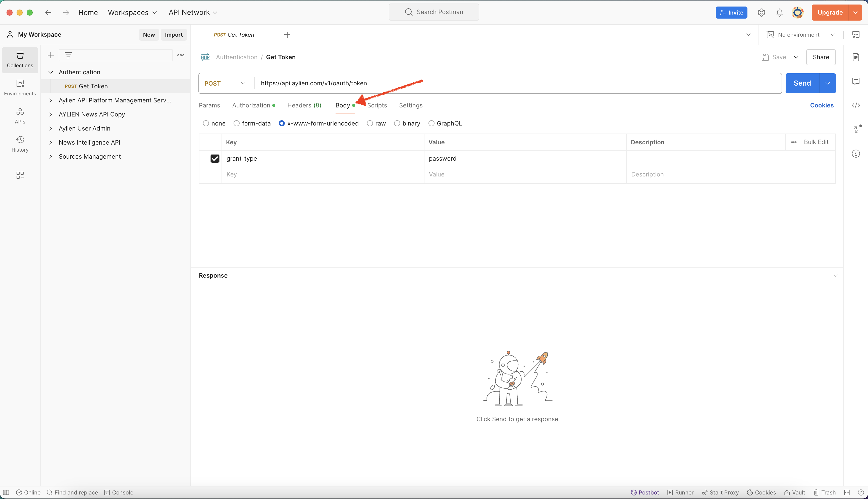Image resolution: width=868 pixels, height=499 pixels.
Task: Go back with the left arrow
Action: pos(48,12)
